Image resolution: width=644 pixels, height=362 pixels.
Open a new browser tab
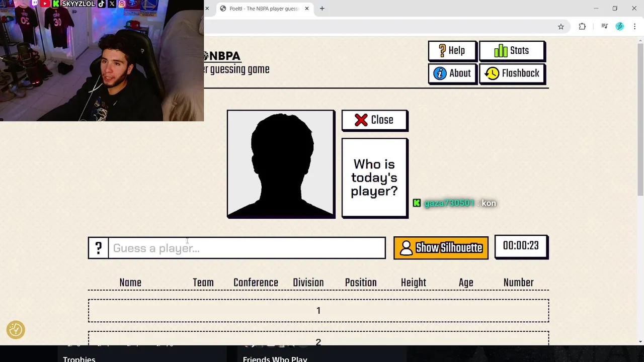point(322,9)
